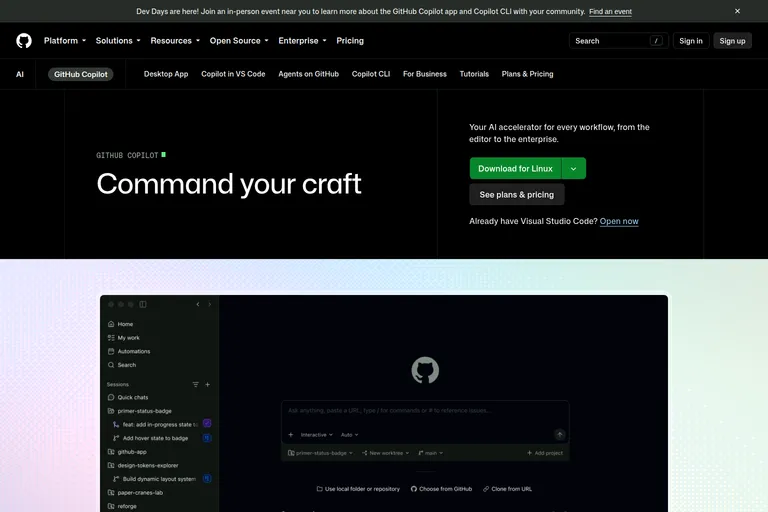This screenshot has width=768, height=512.
Task: Click the Download for Linux button
Action: (515, 169)
